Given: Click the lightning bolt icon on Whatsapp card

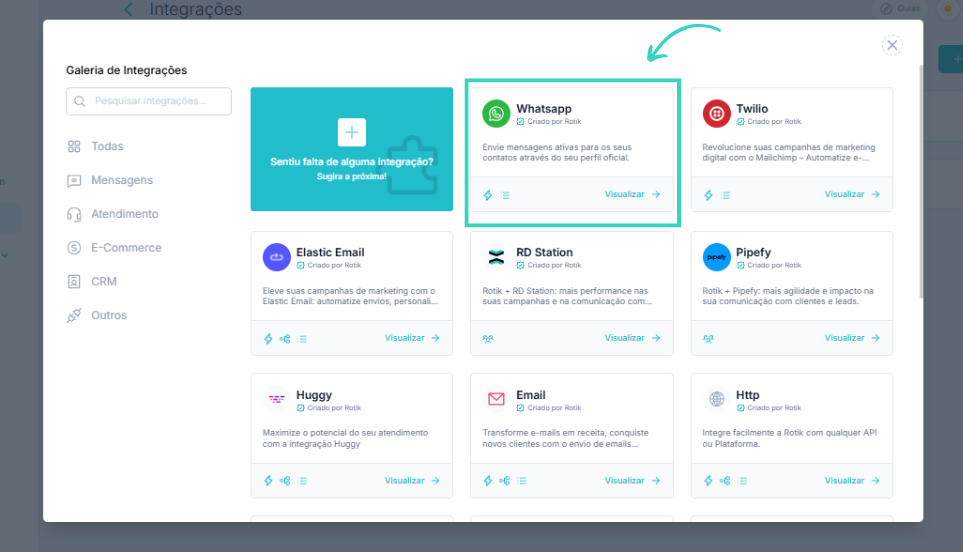Looking at the screenshot, I should [x=488, y=195].
